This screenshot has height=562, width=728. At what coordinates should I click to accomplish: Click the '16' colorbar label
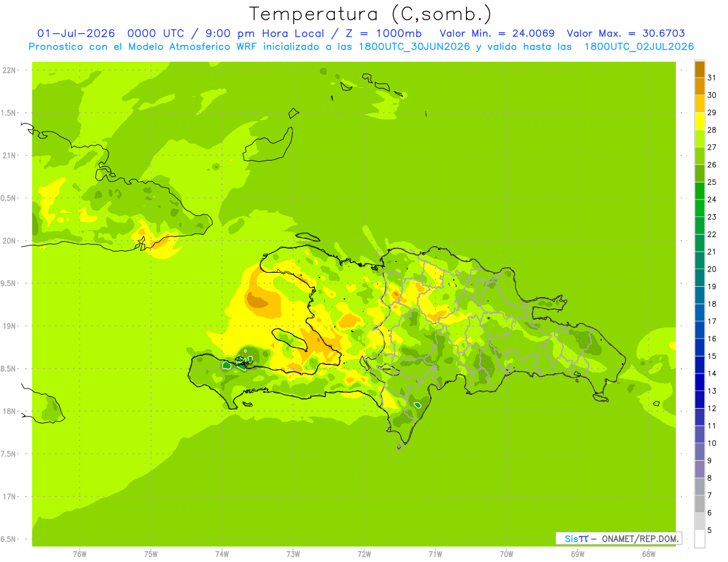(x=712, y=339)
